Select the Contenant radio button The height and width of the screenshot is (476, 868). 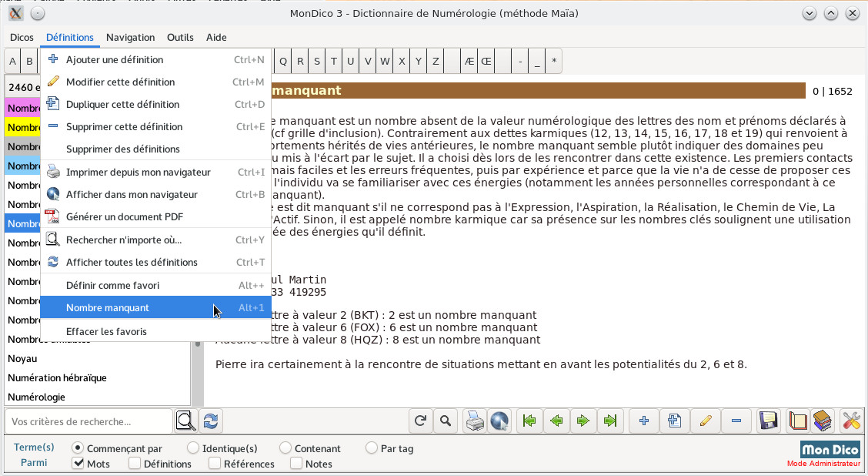pyautogui.click(x=285, y=448)
